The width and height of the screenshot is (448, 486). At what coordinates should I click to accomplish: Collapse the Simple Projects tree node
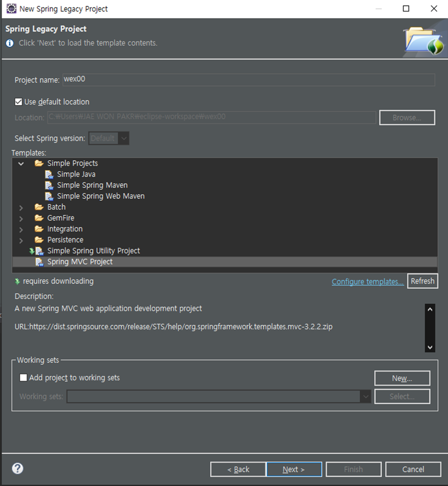click(x=21, y=163)
